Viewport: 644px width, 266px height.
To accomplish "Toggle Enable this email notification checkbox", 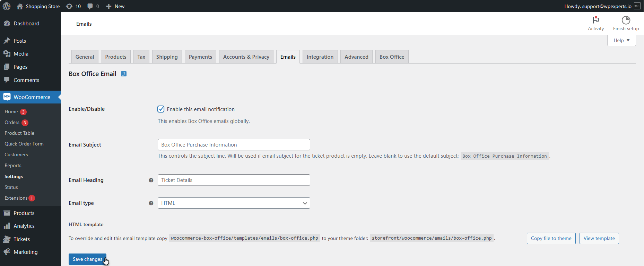I will (x=161, y=109).
